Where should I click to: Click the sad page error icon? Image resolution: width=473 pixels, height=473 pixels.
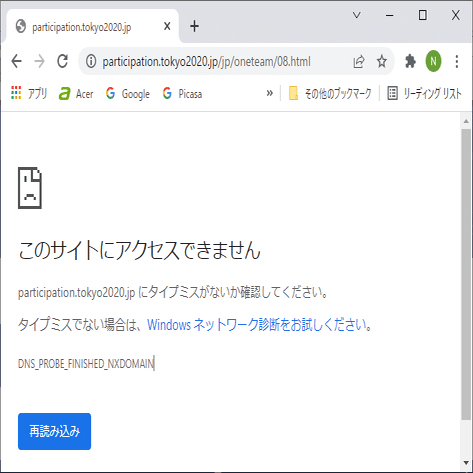[30, 188]
